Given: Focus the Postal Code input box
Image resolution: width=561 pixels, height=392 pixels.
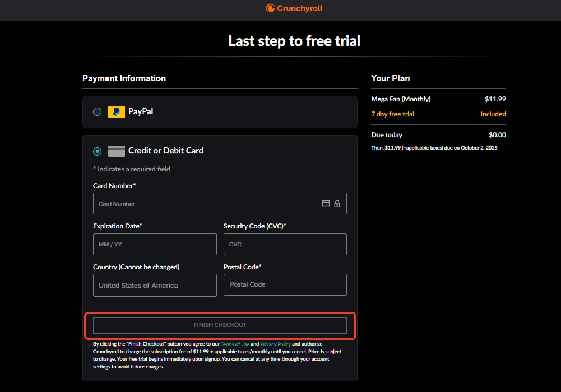Looking at the screenshot, I should (285, 284).
